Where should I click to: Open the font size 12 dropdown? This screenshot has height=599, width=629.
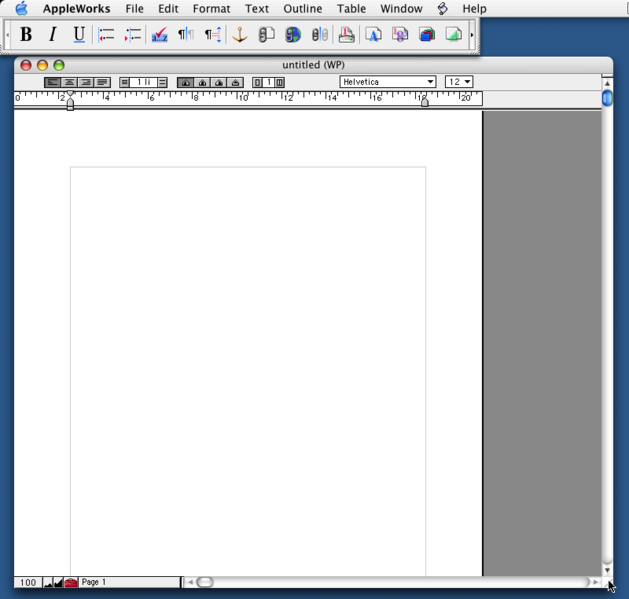click(459, 82)
